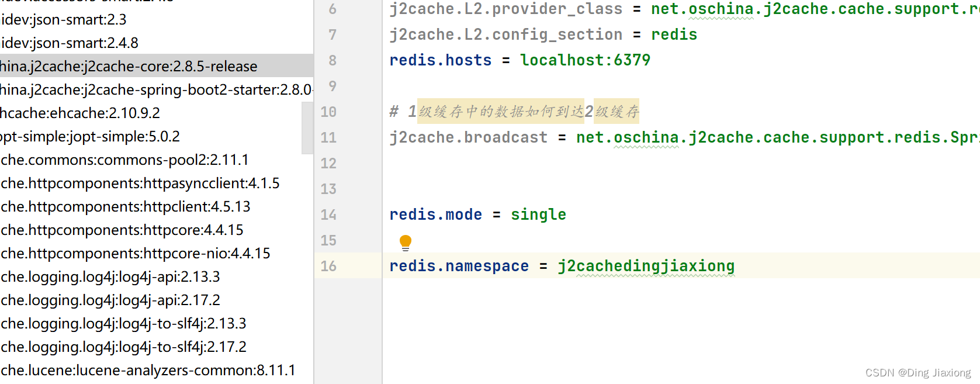Click the provider class value on line 6
The width and height of the screenshot is (980, 384).
coord(815,9)
